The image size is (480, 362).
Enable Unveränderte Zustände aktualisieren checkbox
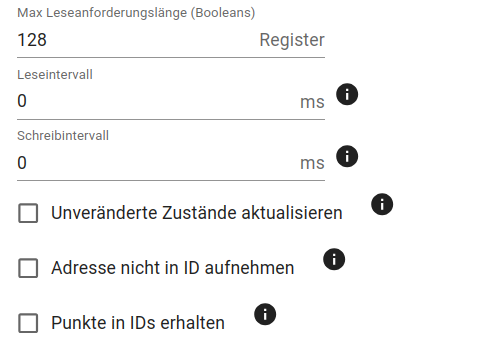coord(28,213)
